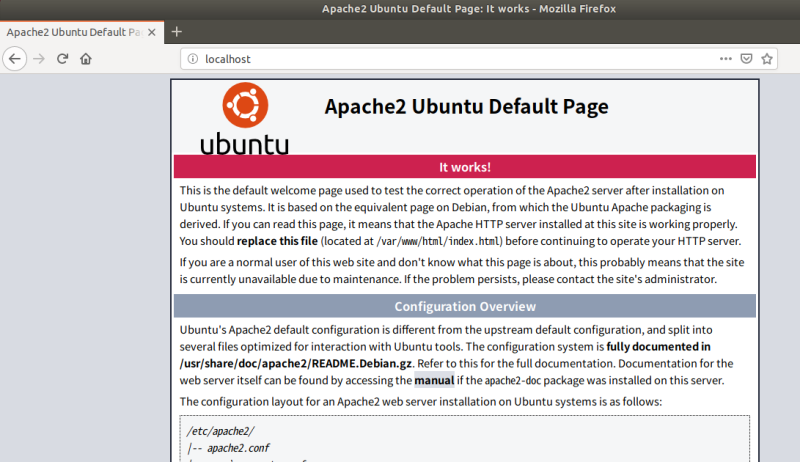Open the page actions three-dot menu
Image resolution: width=800 pixels, height=462 pixels.
tap(726, 59)
